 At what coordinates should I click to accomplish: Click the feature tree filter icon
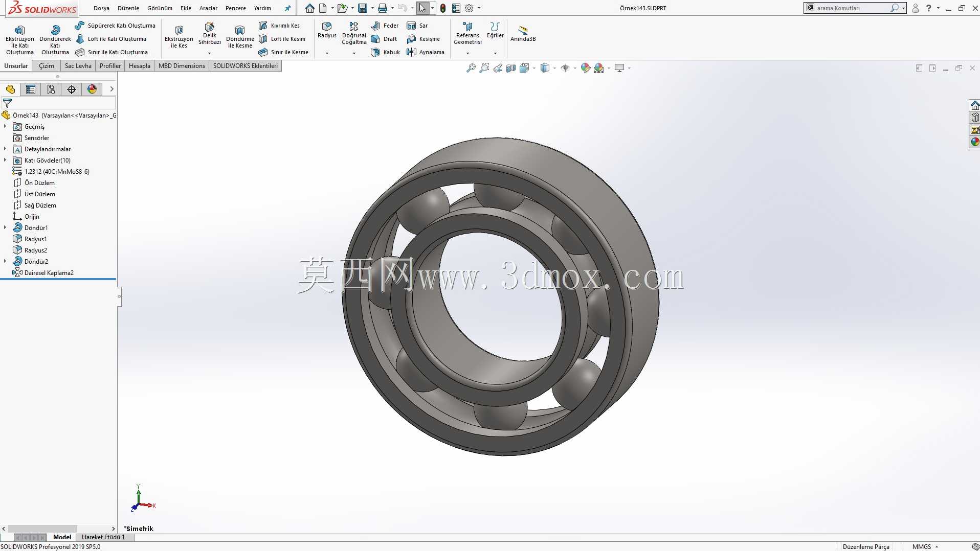7,103
